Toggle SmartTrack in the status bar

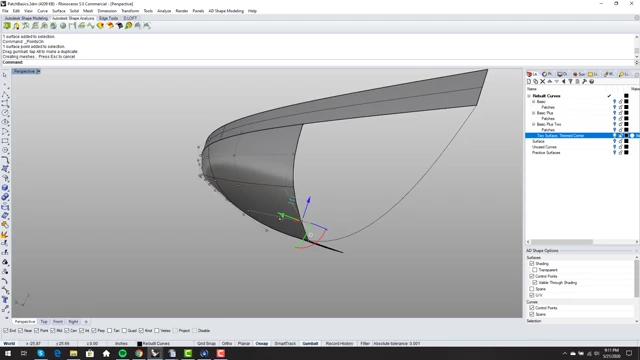(285, 344)
